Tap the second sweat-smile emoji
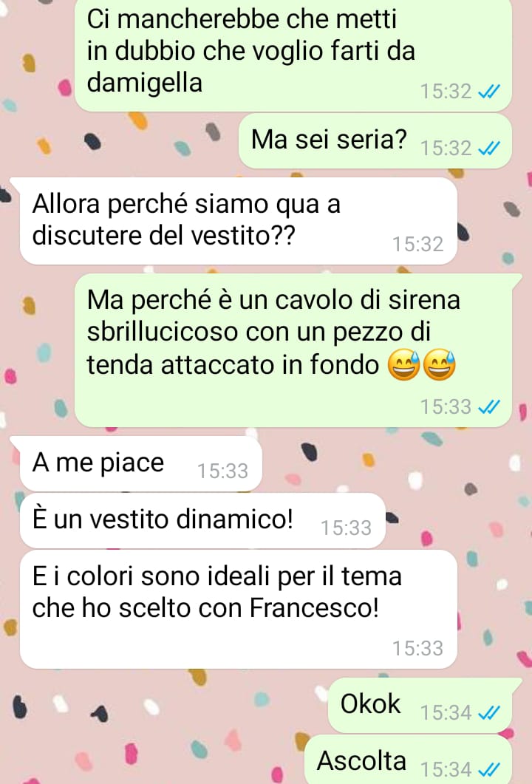Image resolution: width=532 pixels, height=784 pixels. pyautogui.click(x=440, y=364)
